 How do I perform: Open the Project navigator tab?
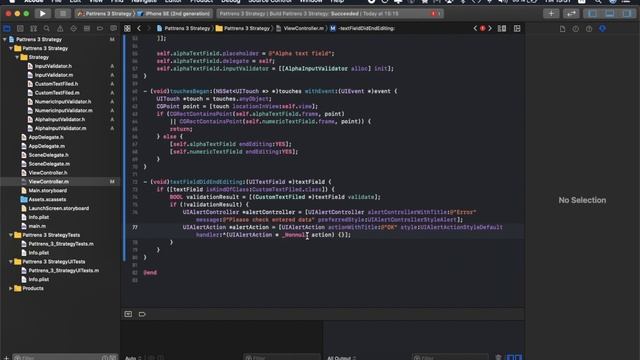[7, 29]
